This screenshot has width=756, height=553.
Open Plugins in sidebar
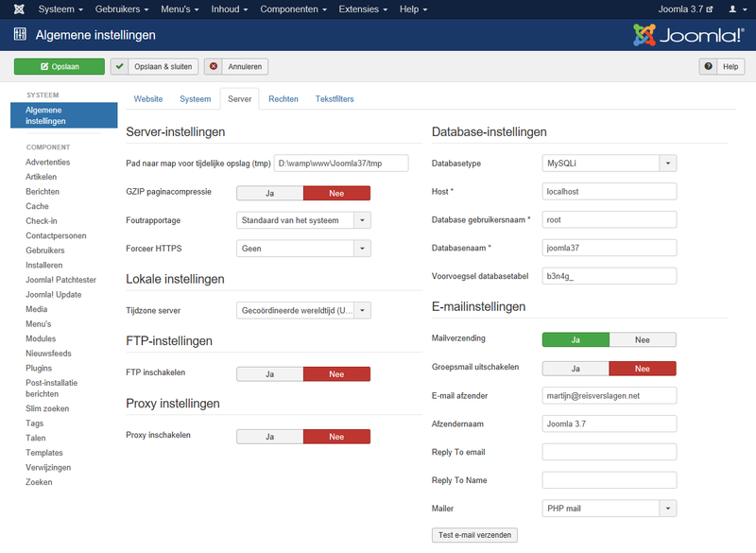pos(39,368)
